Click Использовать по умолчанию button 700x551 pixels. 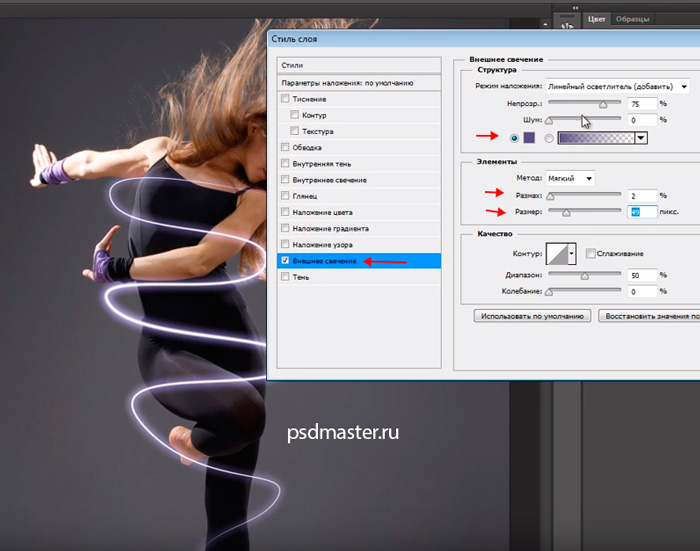pos(532,315)
